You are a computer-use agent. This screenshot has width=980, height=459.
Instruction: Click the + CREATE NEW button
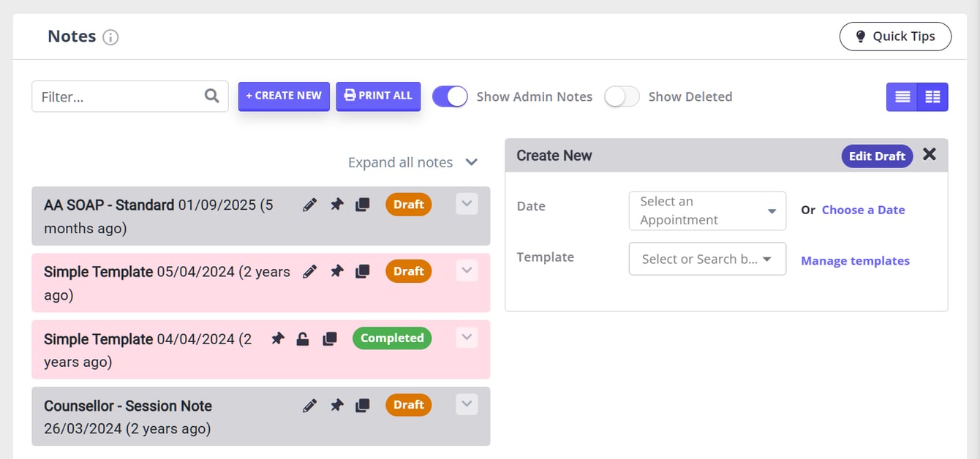click(x=284, y=96)
